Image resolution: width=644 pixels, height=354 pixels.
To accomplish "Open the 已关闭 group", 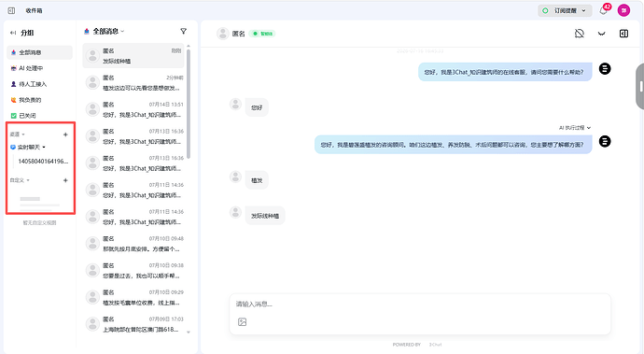I will coord(39,116).
